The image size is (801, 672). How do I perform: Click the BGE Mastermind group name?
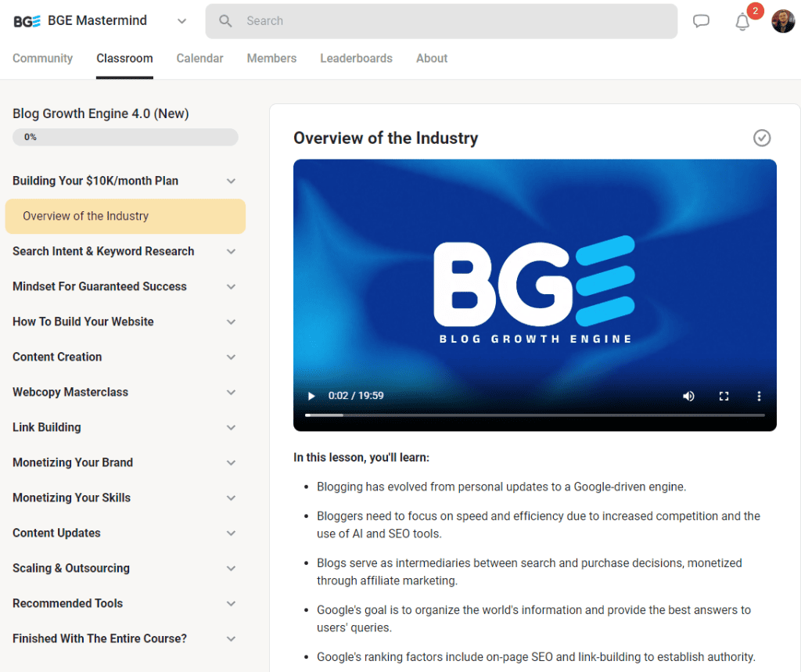pos(97,20)
